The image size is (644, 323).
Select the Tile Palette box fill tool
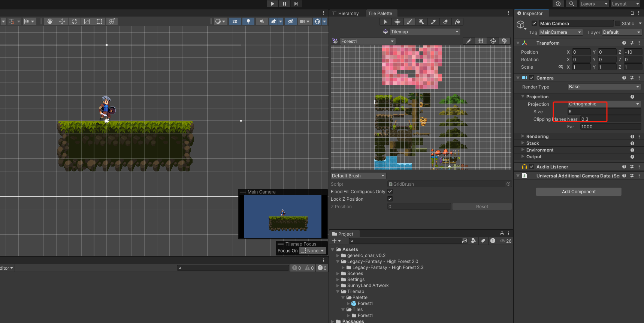(421, 22)
